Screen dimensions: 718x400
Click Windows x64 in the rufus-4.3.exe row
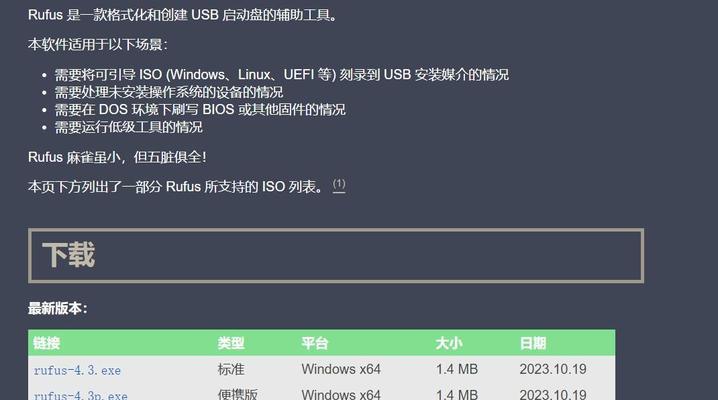tap(341, 369)
